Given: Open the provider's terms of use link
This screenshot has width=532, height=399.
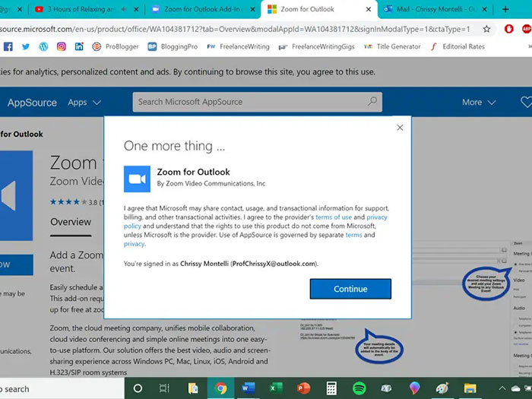Looking at the screenshot, I should (x=334, y=217).
